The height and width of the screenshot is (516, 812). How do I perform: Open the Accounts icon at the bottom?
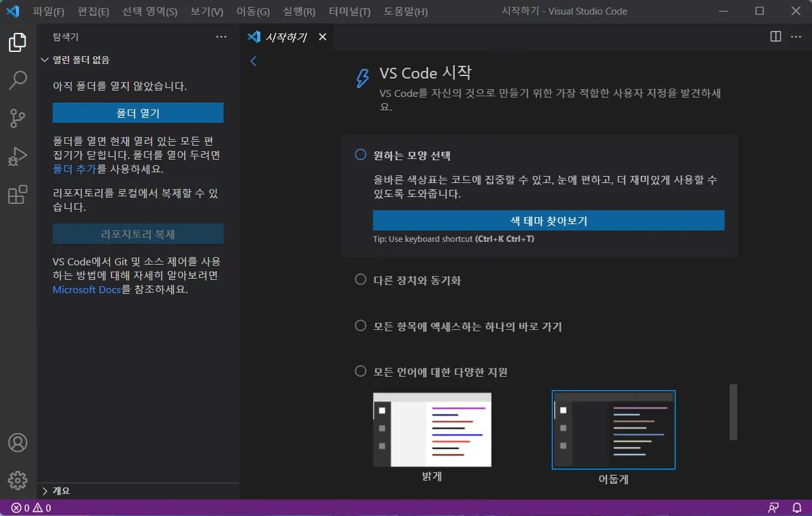click(x=17, y=443)
